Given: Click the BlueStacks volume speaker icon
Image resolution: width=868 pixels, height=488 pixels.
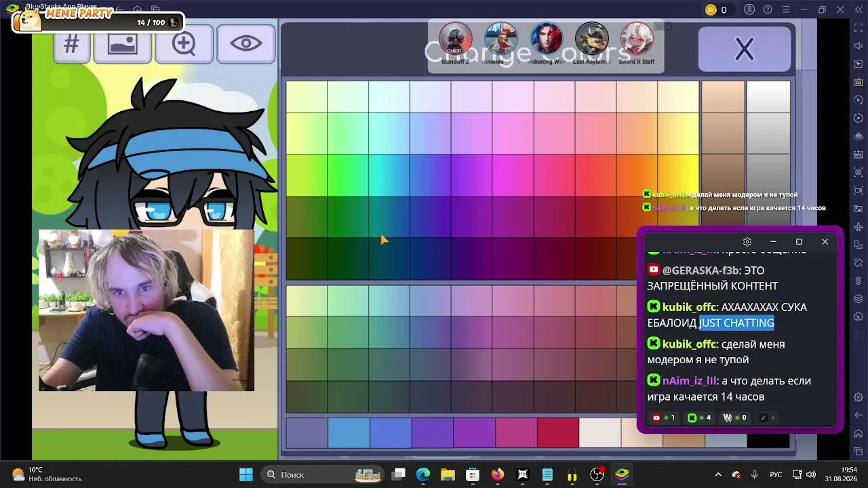Looking at the screenshot, I should click(x=859, y=45).
